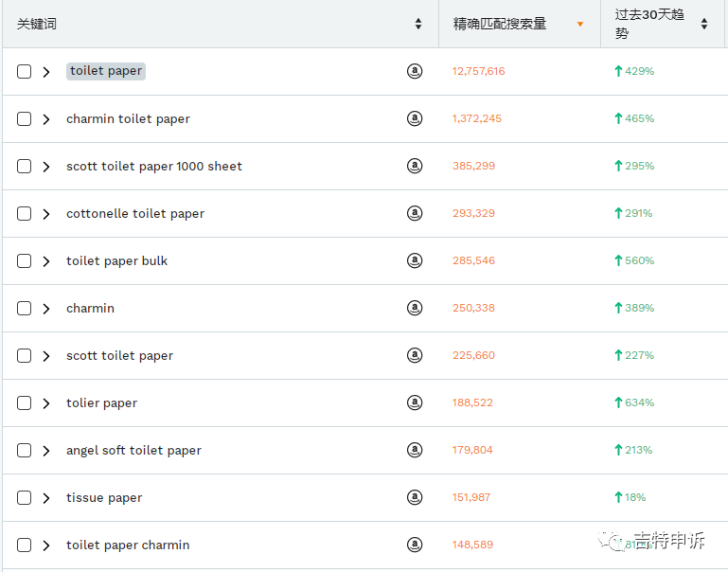
Task: Sort by 精确匹配搜索量 orange arrow
Action: (x=580, y=24)
